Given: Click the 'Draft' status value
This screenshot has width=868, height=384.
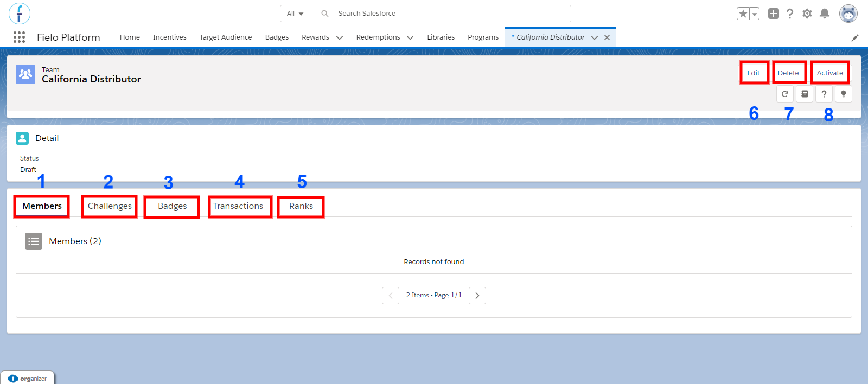Looking at the screenshot, I should click(x=28, y=170).
